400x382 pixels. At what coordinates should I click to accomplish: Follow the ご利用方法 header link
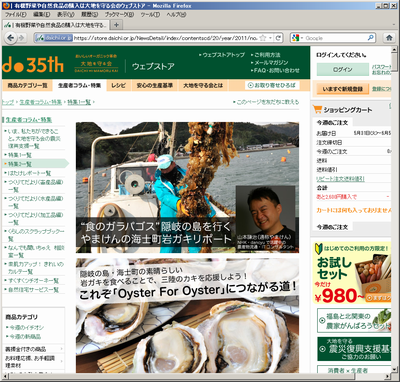coord(266,55)
